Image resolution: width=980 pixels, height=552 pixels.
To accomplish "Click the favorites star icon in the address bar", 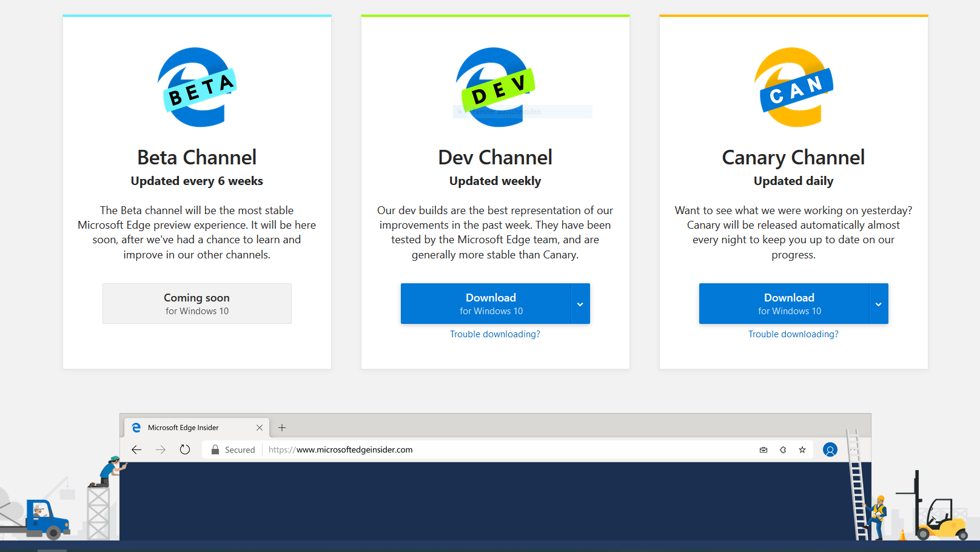I will [x=802, y=449].
